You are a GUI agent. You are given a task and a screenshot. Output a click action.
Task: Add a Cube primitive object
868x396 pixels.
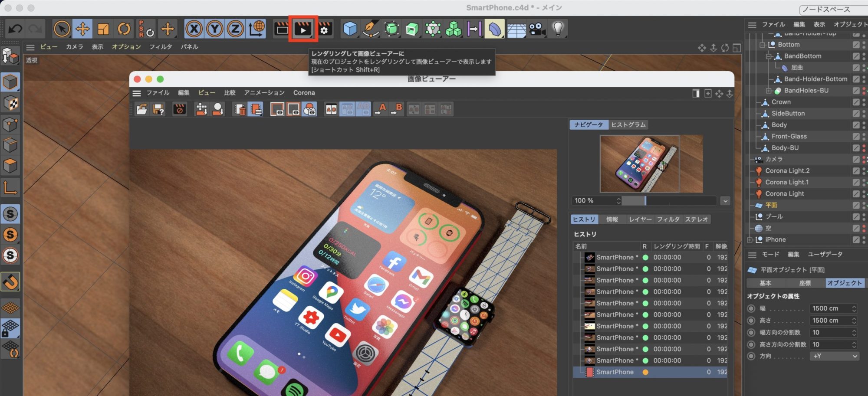tap(350, 29)
